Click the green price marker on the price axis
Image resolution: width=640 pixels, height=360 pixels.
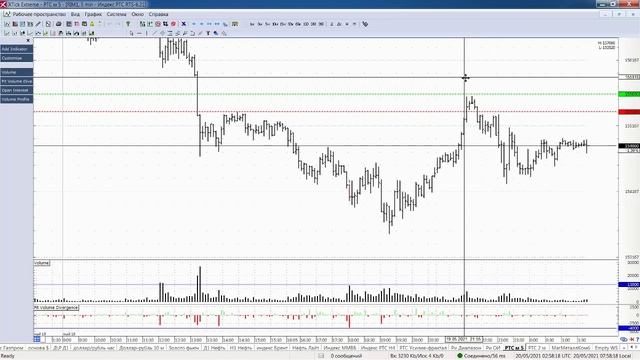pyautogui.click(x=629, y=94)
